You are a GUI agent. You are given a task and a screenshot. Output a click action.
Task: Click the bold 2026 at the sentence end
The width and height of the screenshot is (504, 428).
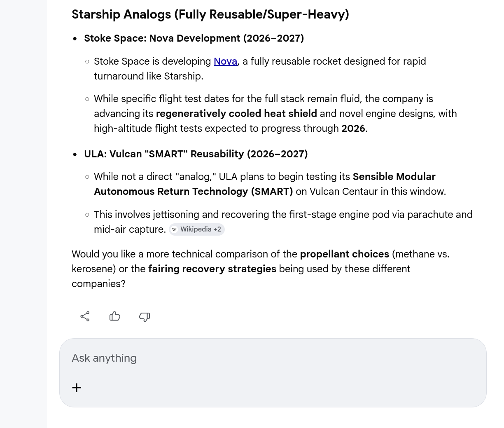(x=353, y=129)
